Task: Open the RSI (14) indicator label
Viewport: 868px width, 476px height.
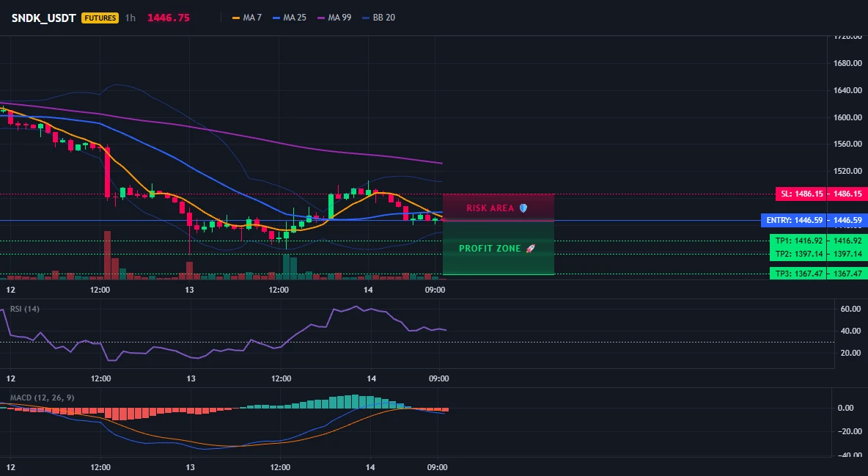Action: pos(25,309)
